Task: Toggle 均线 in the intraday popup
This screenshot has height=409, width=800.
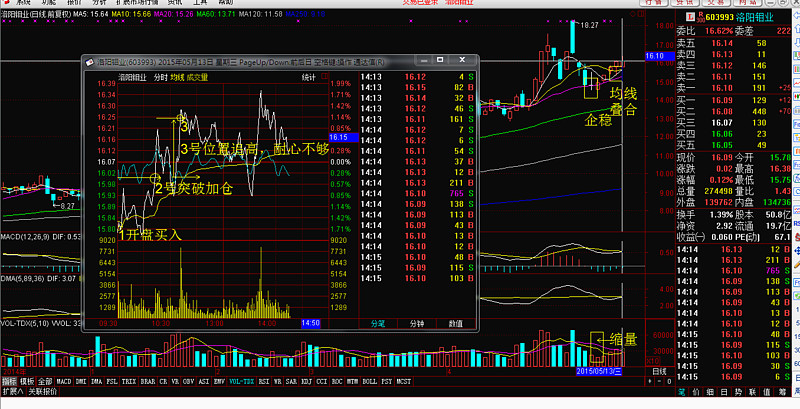Action: 176,77
